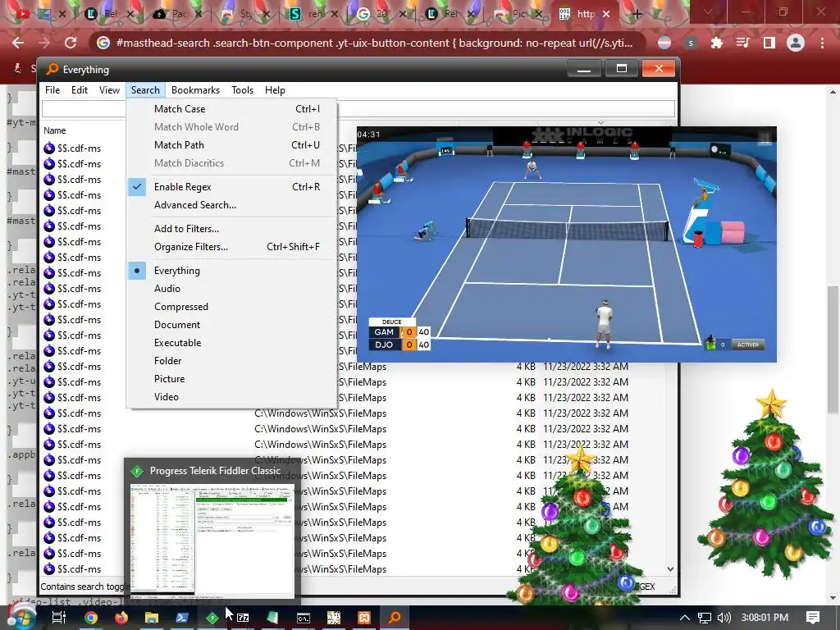The width and height of the screenshot is (840, 630).
Task: Open the Edit menu in Everything
Action: (80, 90)
